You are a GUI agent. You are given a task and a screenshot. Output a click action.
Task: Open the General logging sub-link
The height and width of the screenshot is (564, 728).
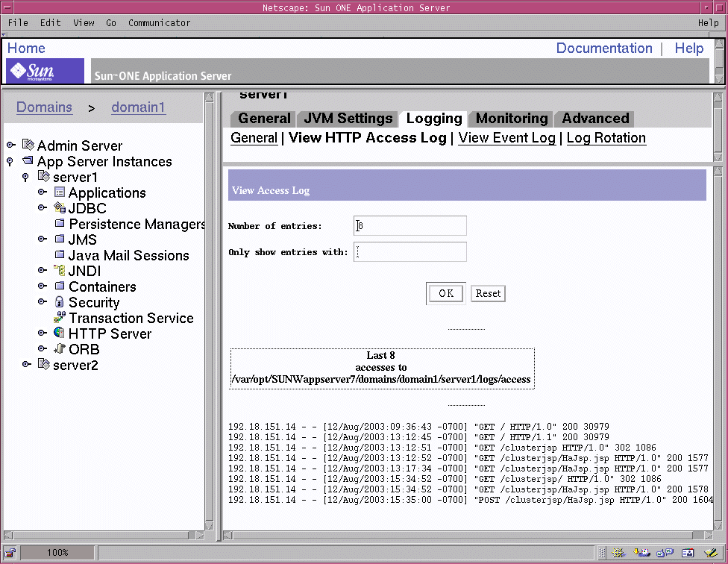tap(254, 138)
